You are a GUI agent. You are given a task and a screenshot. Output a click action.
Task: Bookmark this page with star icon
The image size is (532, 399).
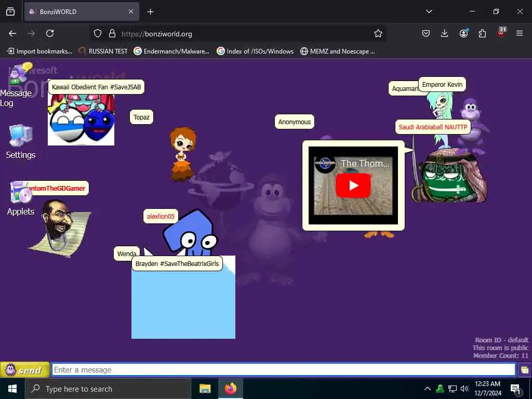point(378,34)
